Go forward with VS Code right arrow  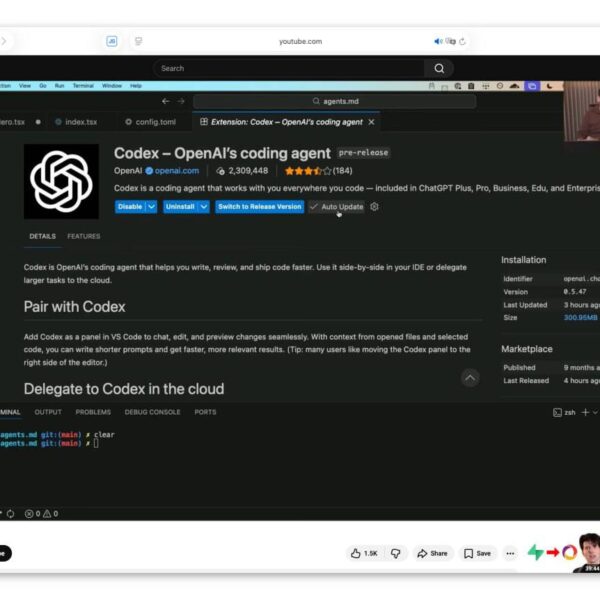pos(181,101)
